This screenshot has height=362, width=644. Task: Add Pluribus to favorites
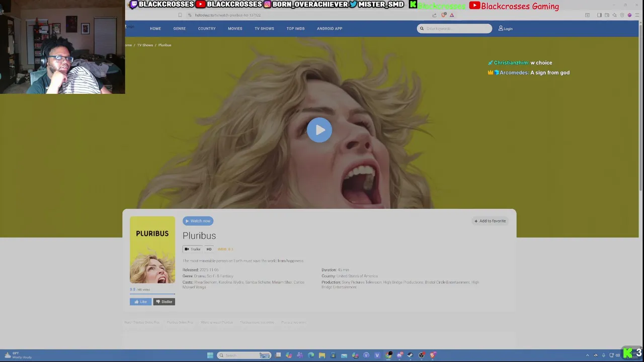(x=490, y=221)
